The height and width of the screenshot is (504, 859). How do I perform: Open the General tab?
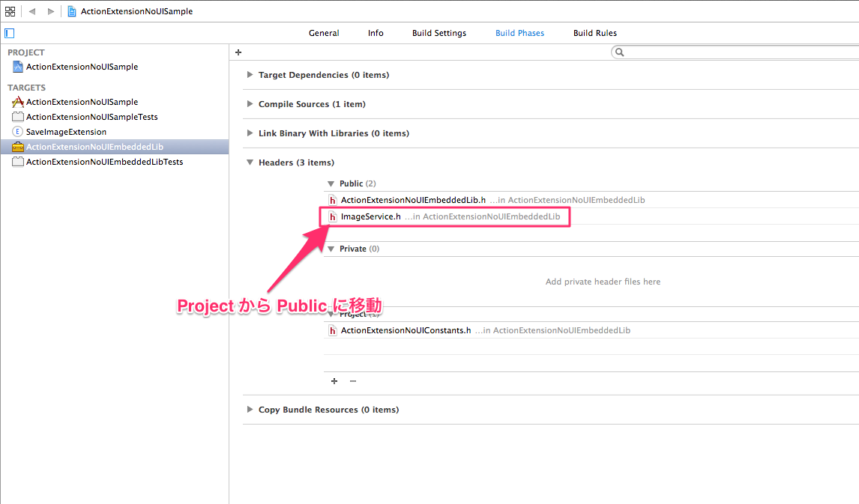tap(324, 33)
